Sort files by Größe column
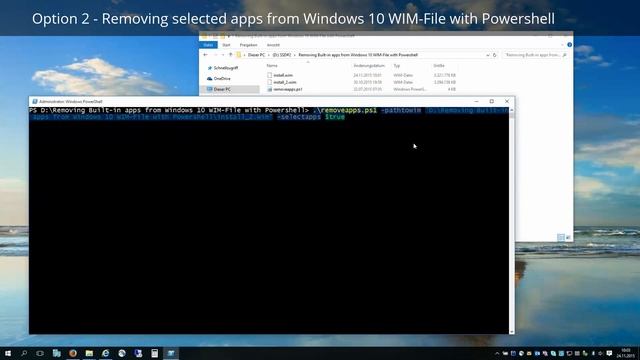This screenshot has height=360, width=640. (x=439, y=66)
